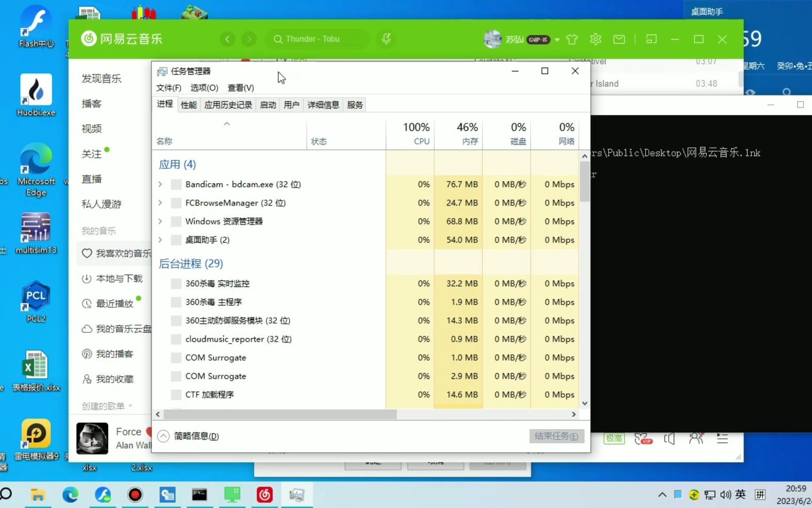This screenshot has height=508, width=812.
Task: Open PCL2 desktop shortcut
Action: (36, 302)
